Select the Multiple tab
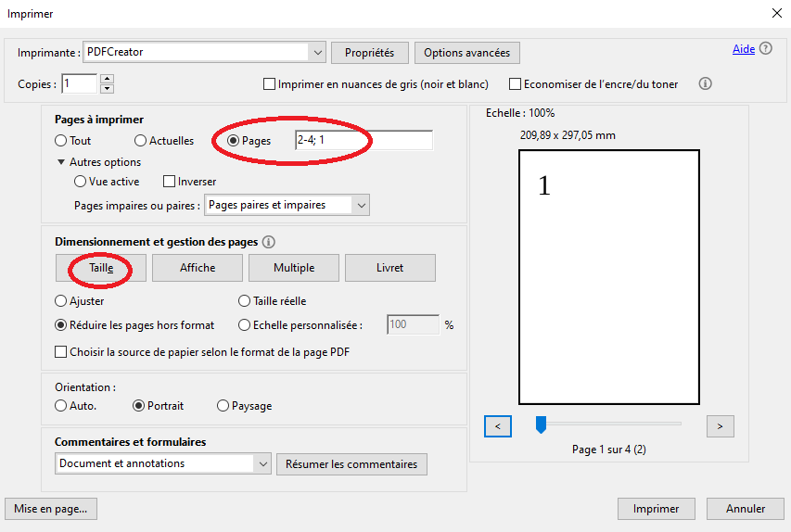The width and height of the screenshot is (791, 532). (x=294, y=268)
